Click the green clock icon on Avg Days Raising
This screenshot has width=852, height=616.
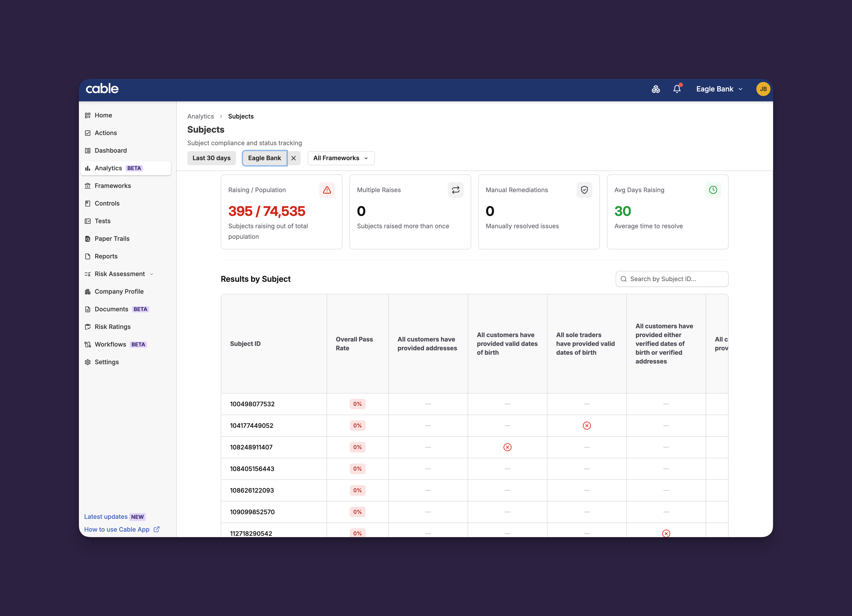click(x=713, y=190)
